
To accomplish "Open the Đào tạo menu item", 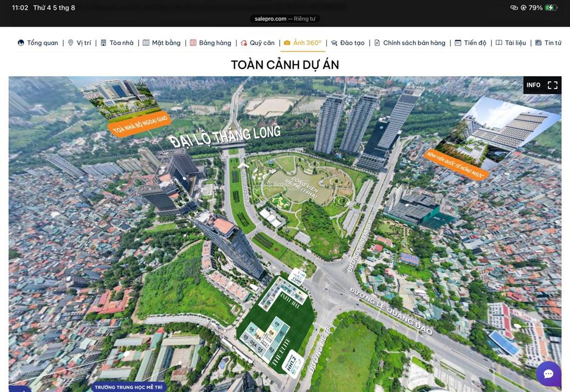I will coord(347,43).
